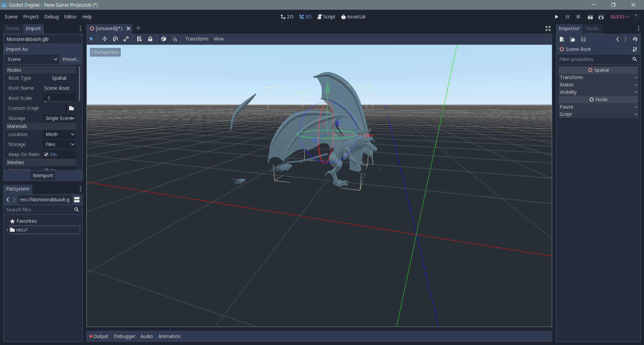Adjust the Root Scale value slider

click(59, 98)
